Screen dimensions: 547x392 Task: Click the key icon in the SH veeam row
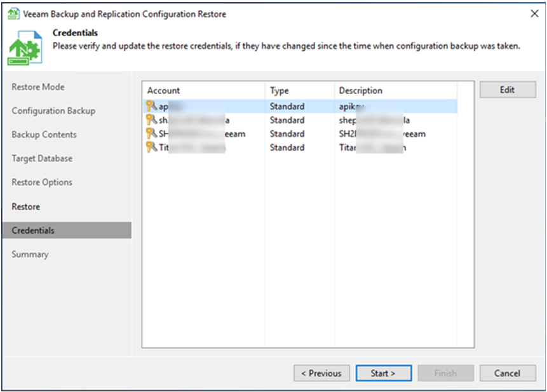(x=151, y=133)
